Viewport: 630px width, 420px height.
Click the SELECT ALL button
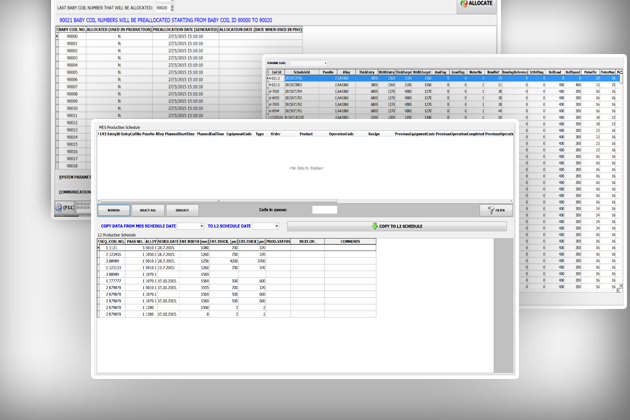pos(147,210)
